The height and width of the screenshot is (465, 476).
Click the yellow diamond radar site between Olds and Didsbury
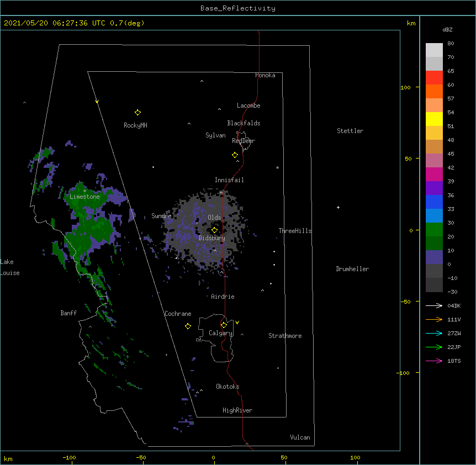(x=214, y=230)
